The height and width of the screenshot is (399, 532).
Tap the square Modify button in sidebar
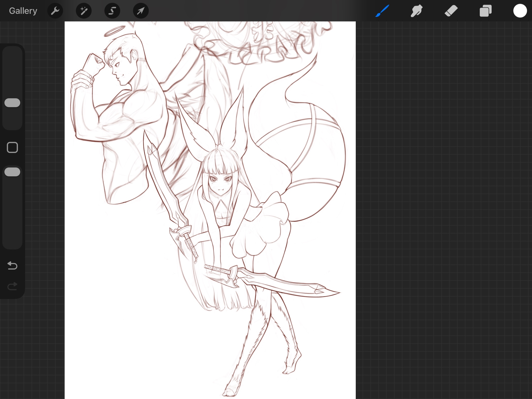coord(12,148)
